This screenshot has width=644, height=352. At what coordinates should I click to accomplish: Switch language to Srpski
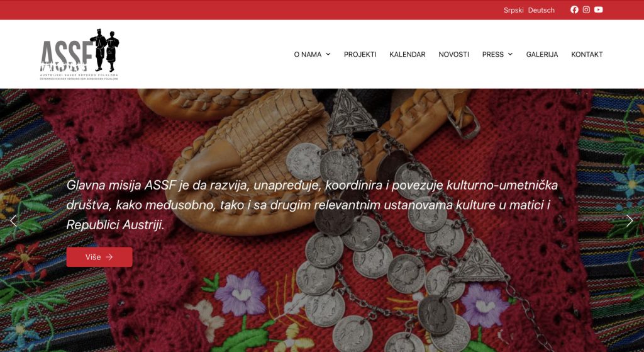513,10
